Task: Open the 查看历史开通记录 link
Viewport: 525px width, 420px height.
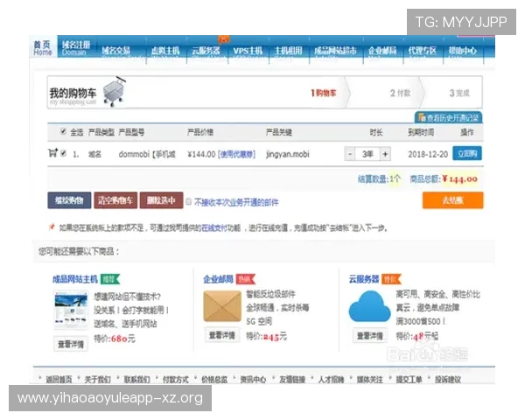Action: (449, 117)
